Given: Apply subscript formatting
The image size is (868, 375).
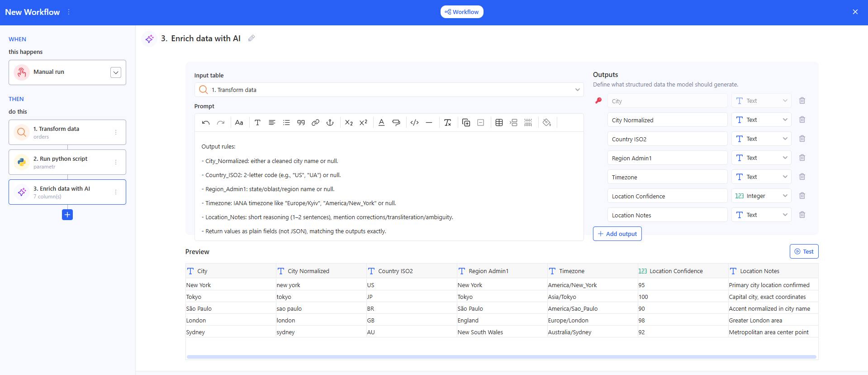Looking at the screenshot, I should tap(349, 123).
